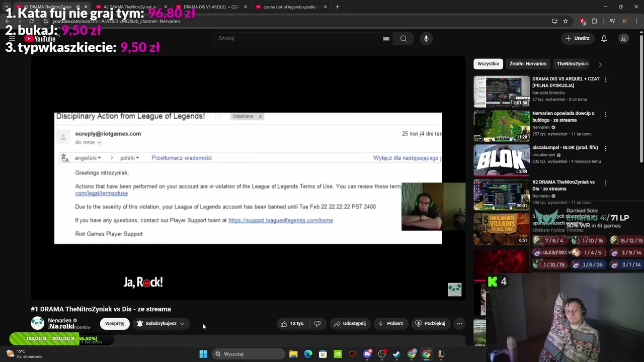Switch to the 'DRAMA DIS VS ARQUEL' tab
The height and width of the screenshot is (362, 644).
pyautogui.click(x=210, y=7)
